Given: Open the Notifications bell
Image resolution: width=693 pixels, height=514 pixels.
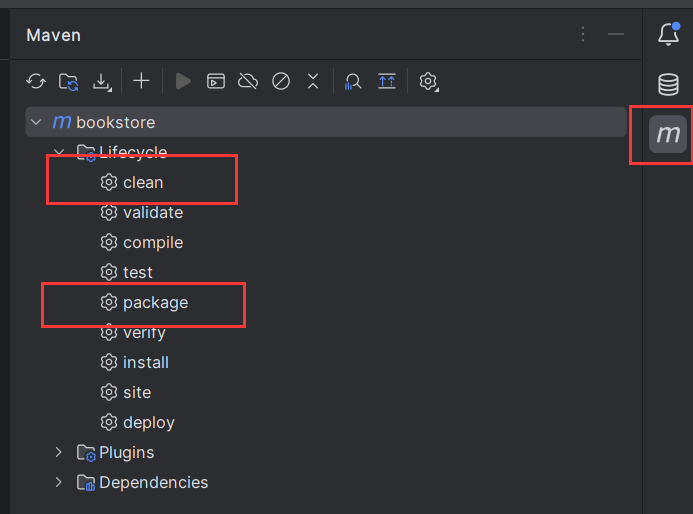Looking at the screenshot, I should click(668, 35).
